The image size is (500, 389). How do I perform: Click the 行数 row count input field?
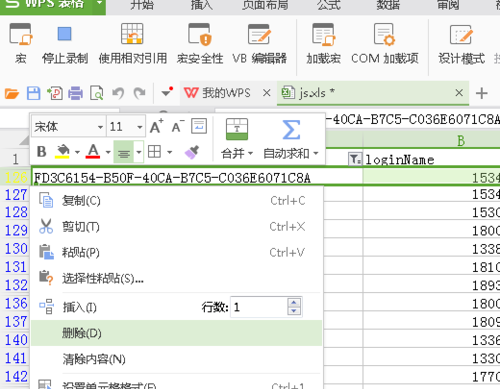[x=259, y=307]
